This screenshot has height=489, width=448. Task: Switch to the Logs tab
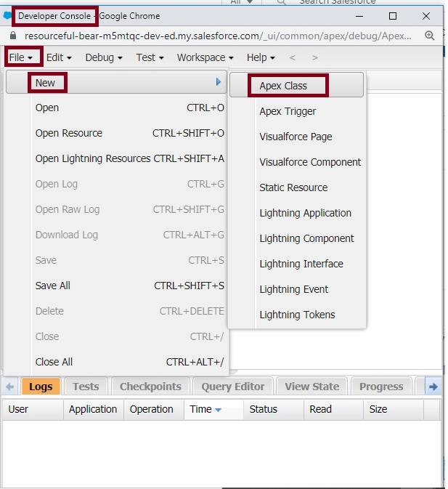41,387
